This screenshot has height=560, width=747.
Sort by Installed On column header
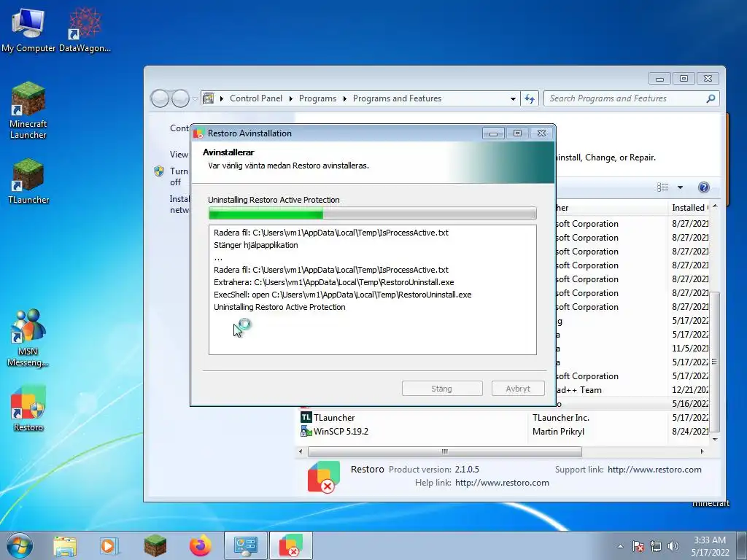(689, 208)
